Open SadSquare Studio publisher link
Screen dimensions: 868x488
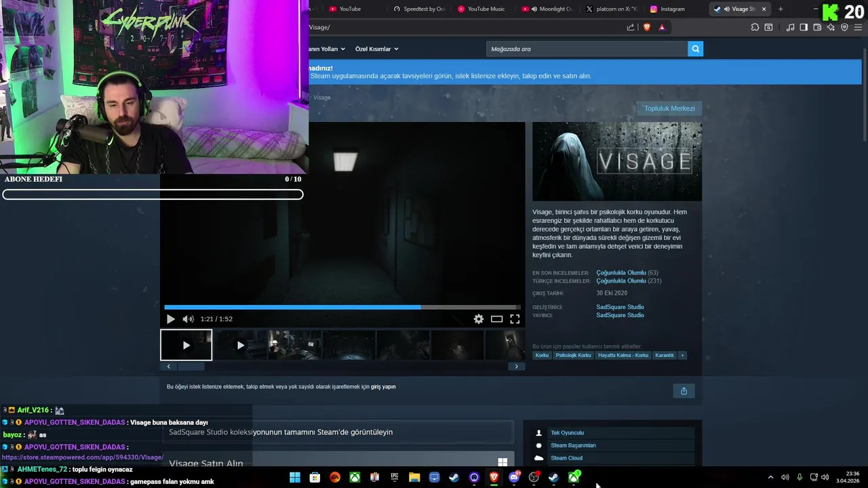tap(620, 315)
